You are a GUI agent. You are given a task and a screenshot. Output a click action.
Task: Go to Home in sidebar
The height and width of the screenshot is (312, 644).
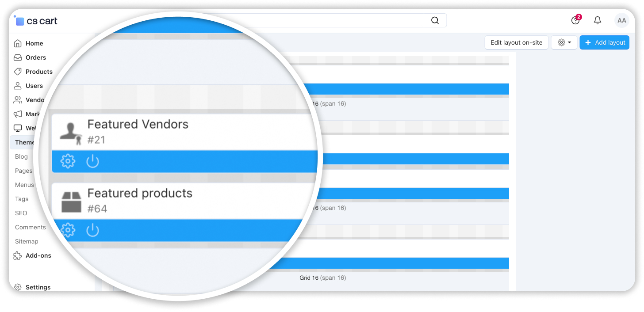[x=34, y=43]
